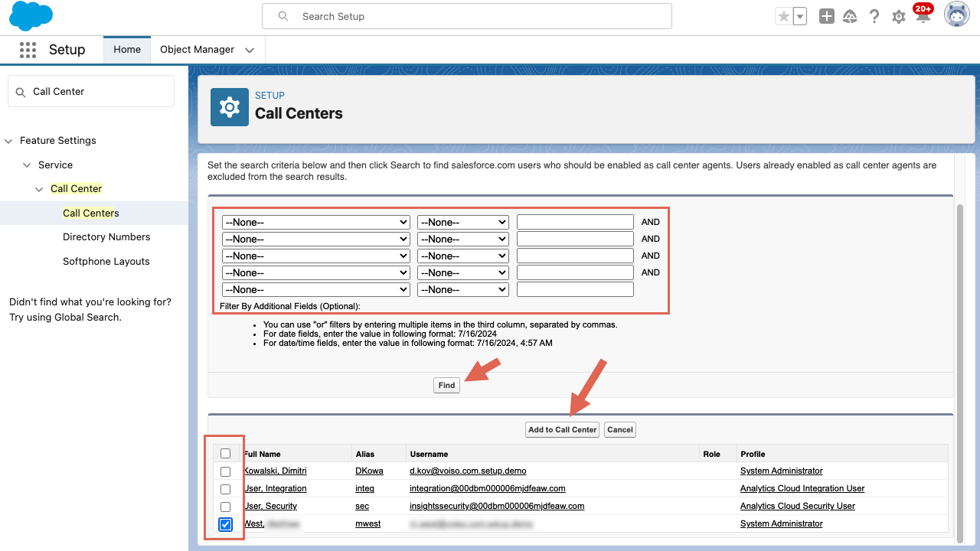Click the Call Centers setup gear icon
Viewport: 980px width, 551px height.
point(230,107)
